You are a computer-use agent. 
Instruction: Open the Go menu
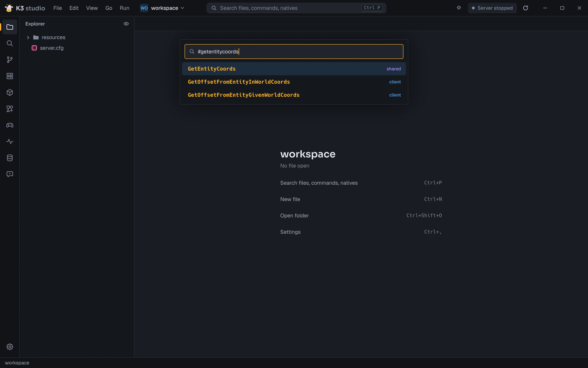[109, 8]
